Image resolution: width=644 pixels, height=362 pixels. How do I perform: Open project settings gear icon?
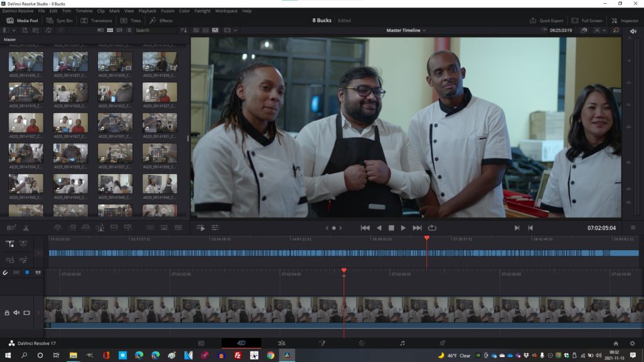pos(632,343)
